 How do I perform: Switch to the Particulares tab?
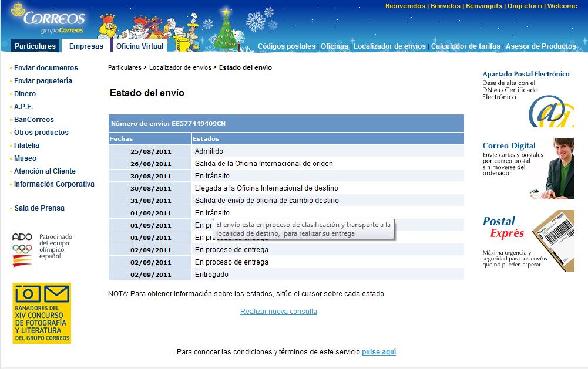pos(35,46)
